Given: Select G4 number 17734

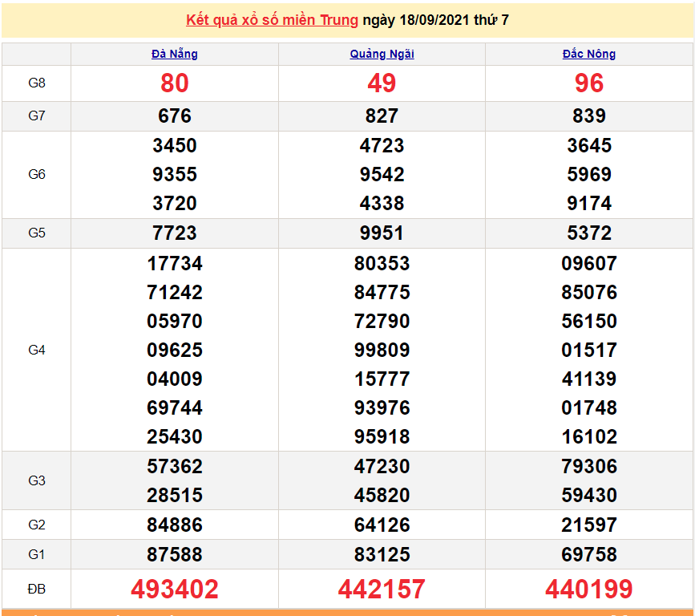Looking at the screenshot, I should pyautogui.click(x=175, y=263).
